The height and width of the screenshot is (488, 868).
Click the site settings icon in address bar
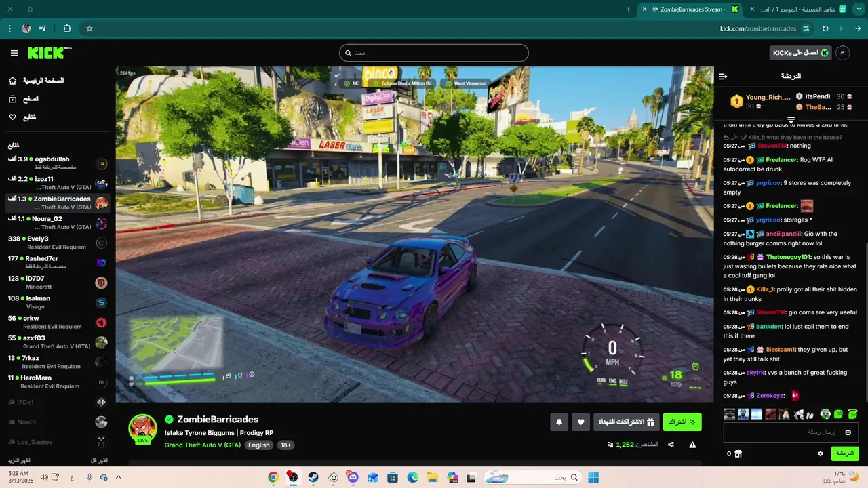pos(806,28)
